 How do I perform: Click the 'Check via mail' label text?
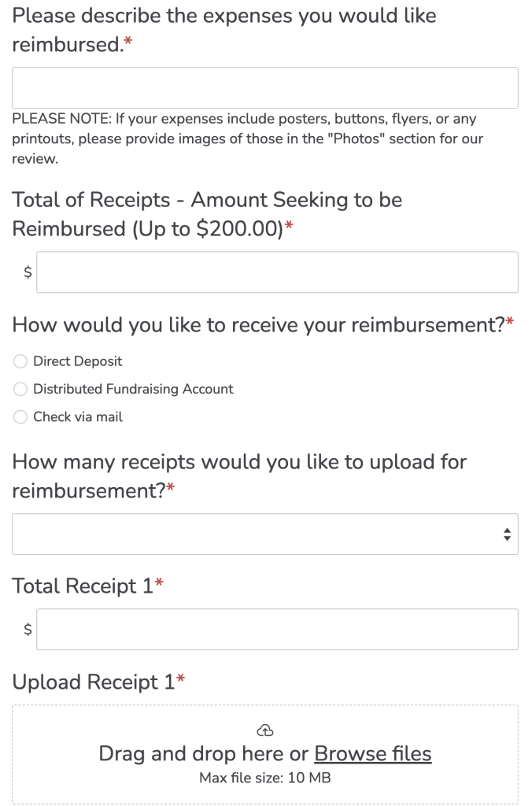[78, 417]
